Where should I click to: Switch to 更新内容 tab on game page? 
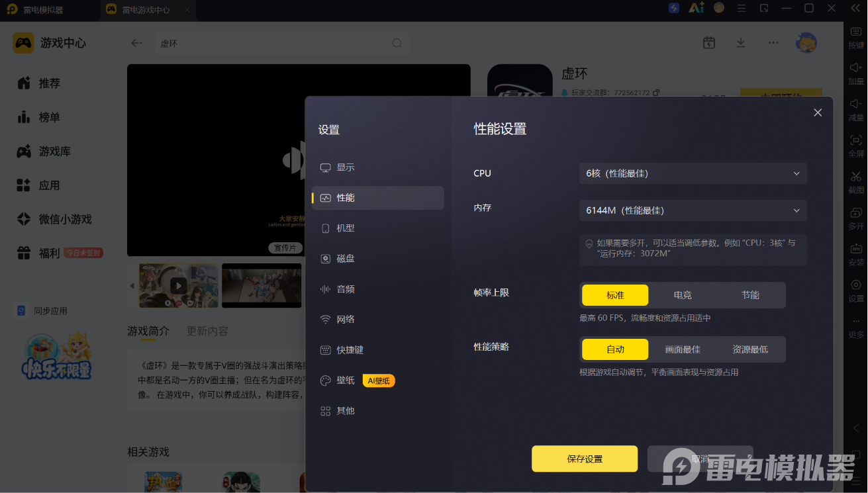(207, 331)
